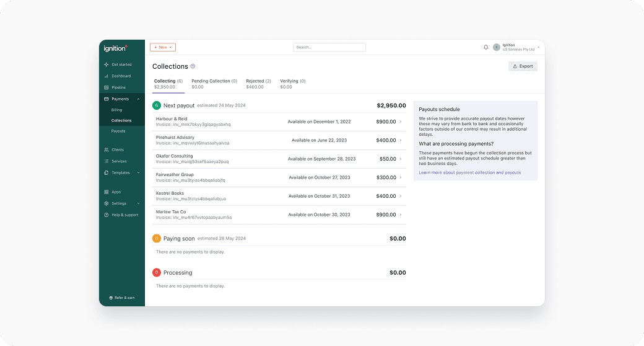
Task: Expand the Settings sidebar section
Action: pos(139,203)
